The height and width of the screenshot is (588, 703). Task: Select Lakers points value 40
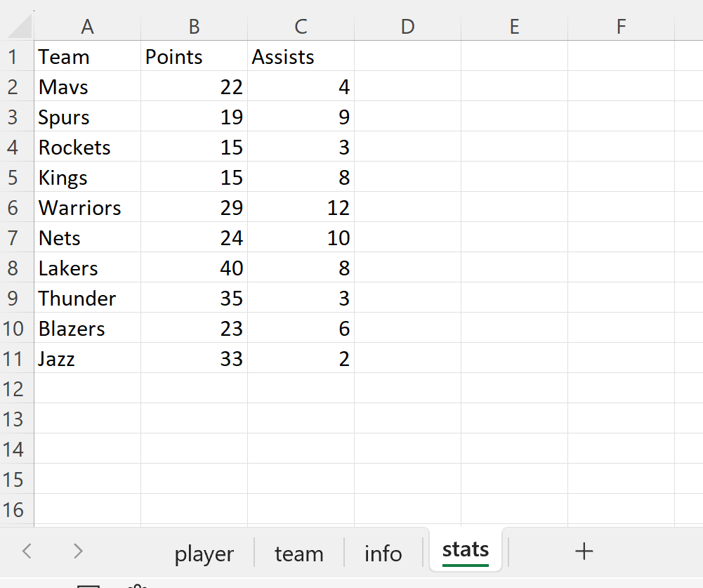(194, 268)
